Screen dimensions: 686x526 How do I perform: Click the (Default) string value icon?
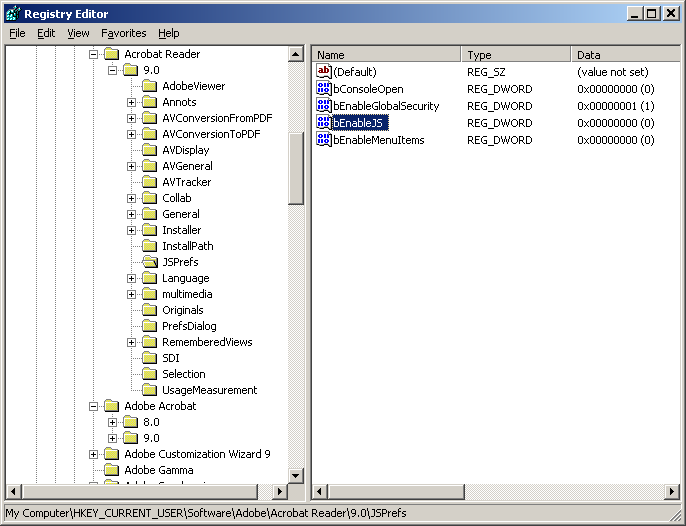(324, 71)
